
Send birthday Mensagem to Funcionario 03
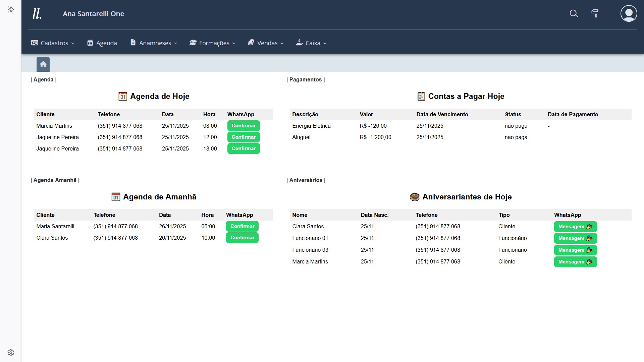(575, 250)
